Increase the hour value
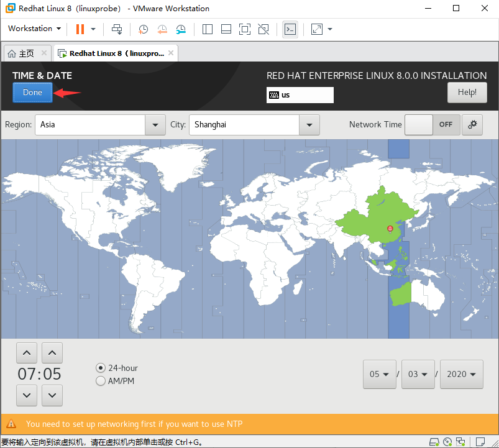The height and width of the screenshot is (448, 499). click(27, 353)
